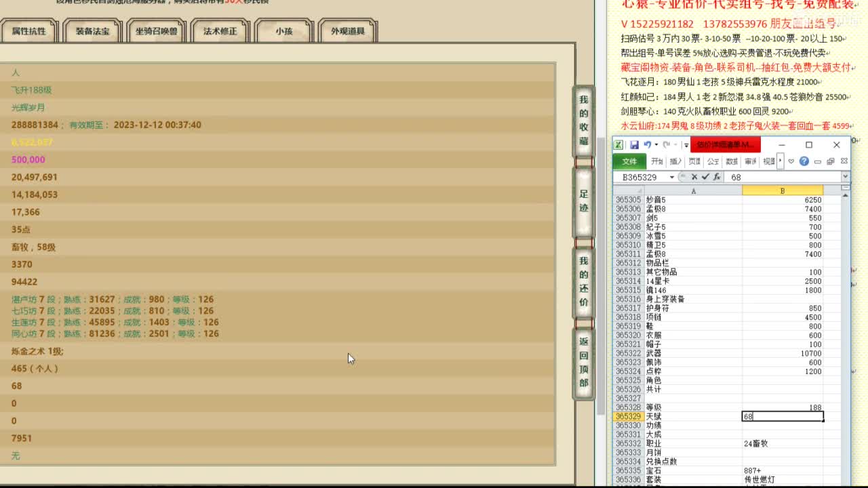Open the 插入 ribbon tab
This screenshot has width=868, height=488.
coord(676,161)
